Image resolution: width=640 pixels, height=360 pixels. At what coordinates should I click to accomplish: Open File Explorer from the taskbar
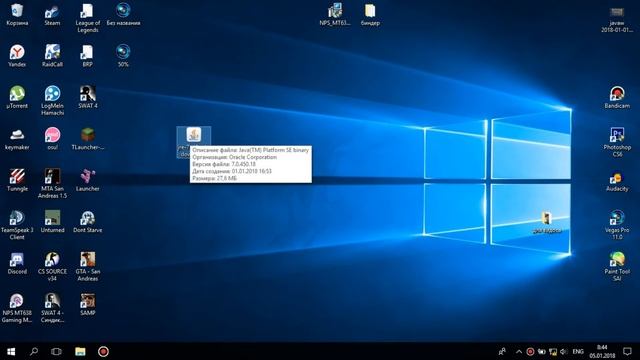80,351
